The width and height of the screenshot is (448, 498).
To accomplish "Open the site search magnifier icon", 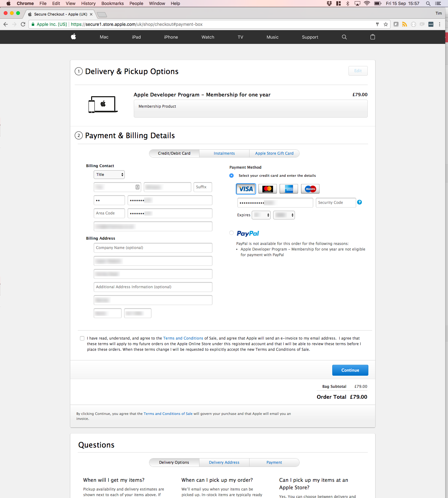I will (344, 37).
